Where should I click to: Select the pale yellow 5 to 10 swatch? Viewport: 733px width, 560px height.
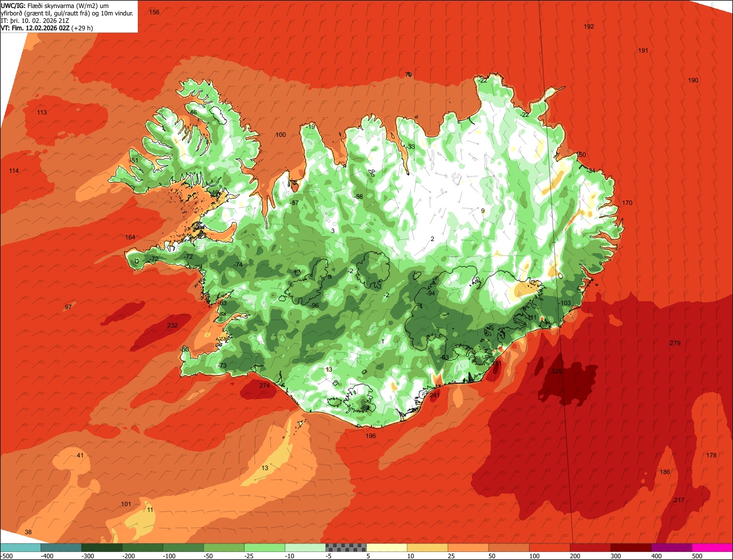coord(387,547)
